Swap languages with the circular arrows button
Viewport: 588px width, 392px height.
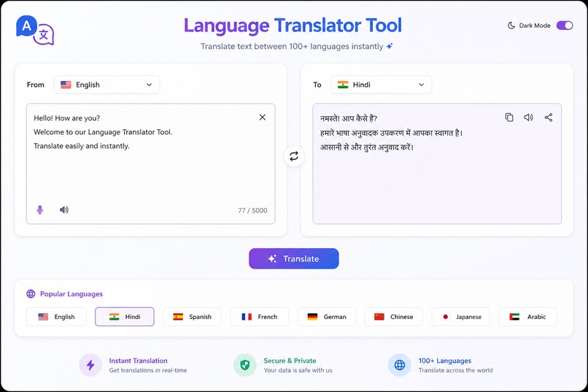tap(294, 156)
